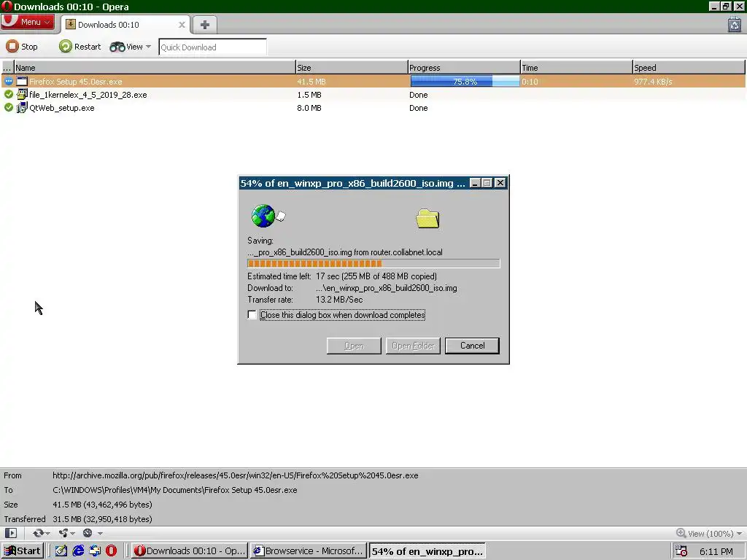Click the To destination path text
This screenshot has width=747, height=560.
coord(175,490)
